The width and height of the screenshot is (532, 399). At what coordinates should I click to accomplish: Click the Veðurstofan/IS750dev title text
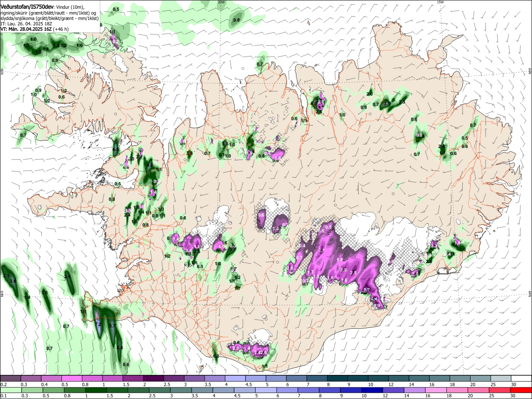point(27,7)
